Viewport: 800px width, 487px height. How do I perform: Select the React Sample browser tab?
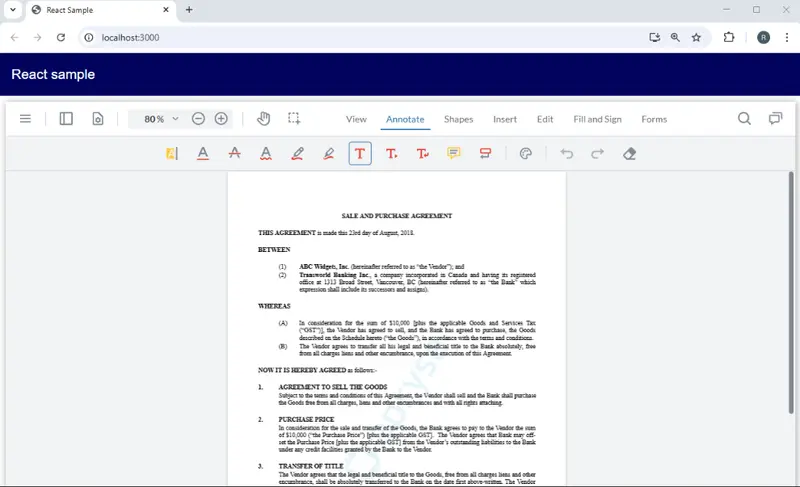click(100, 10)
